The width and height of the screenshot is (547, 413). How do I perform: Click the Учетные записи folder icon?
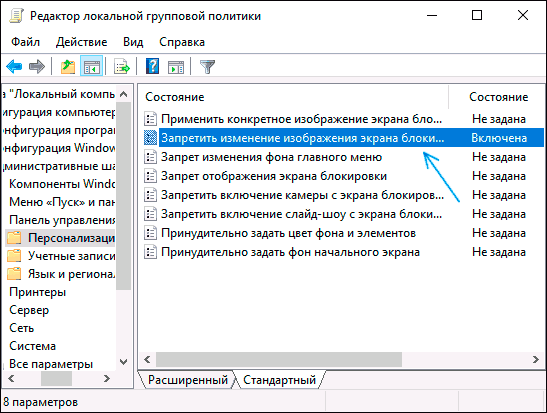(x=14, y=256)
